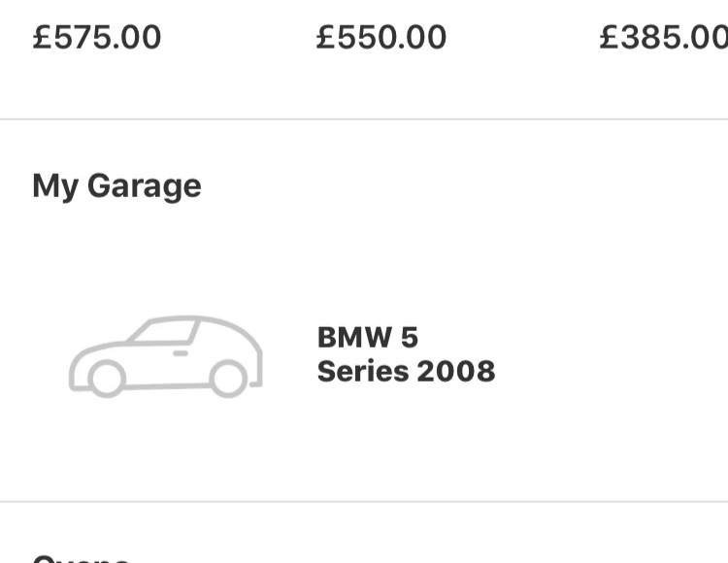
Task: Click the cut-off heading below My Garage
Action: pyautogui.click(x=82, y=558)
